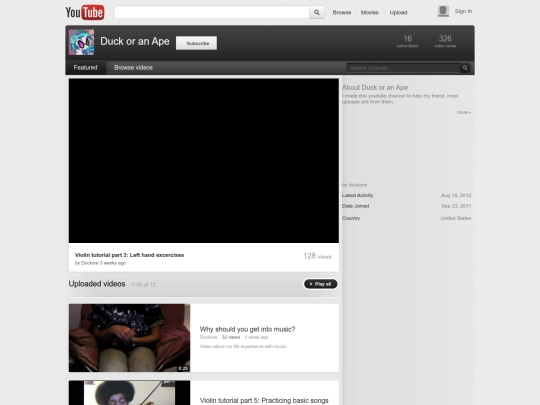Image resolution: width=540 pixels, height=405 pixels.
Task: Click the 'Duck or an Ape' channel title
Action: click(135, 41)
